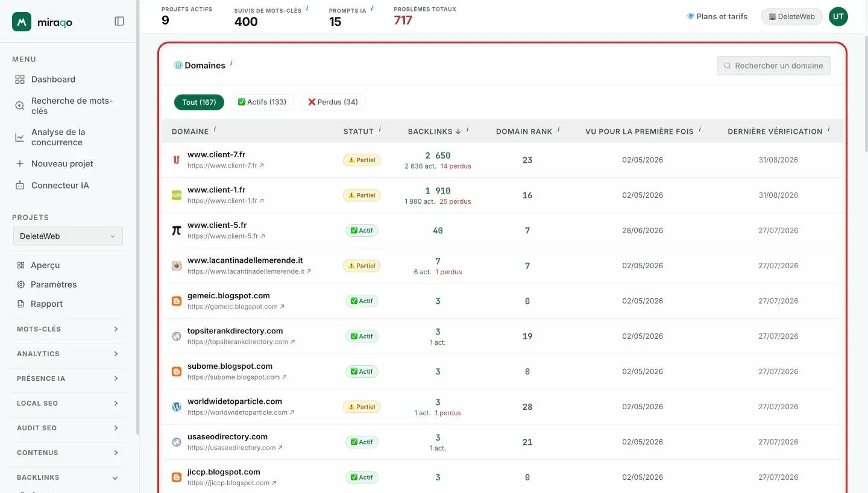The image size is (868, 493).
Task: Click the Actif badge for subome.blogspot.com
Action: click(362, 372)
